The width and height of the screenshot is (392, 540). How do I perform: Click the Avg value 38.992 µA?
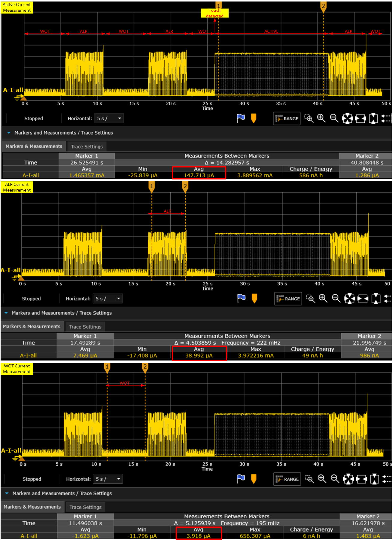click(199, 355)
